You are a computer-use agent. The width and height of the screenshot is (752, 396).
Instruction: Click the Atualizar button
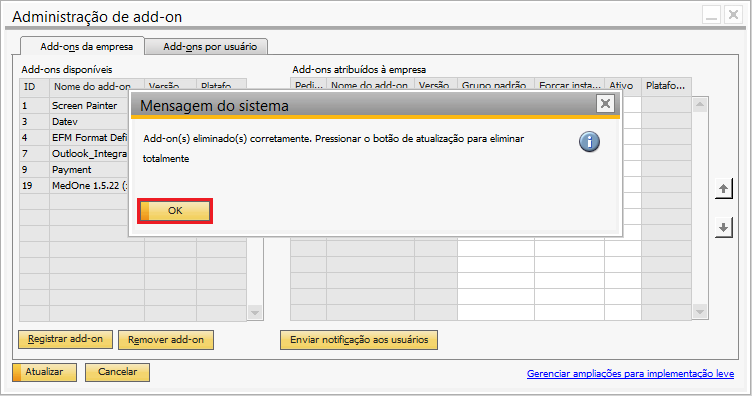point(44,372)
